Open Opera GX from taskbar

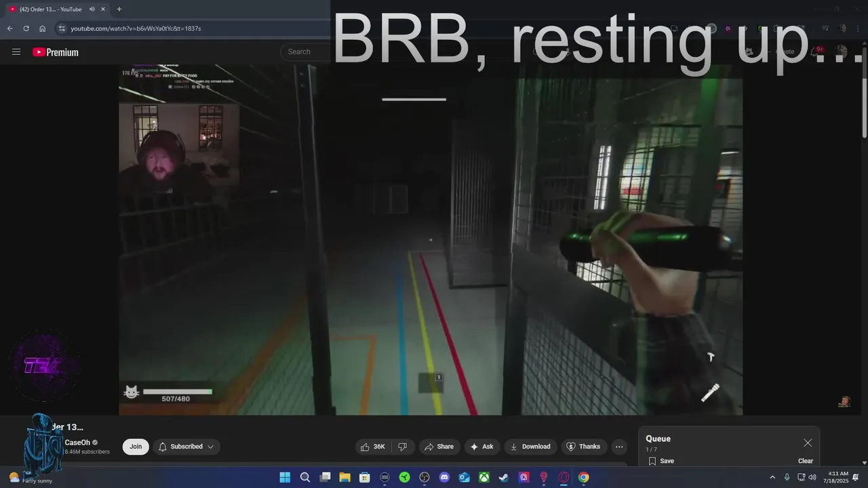(564, 477)
